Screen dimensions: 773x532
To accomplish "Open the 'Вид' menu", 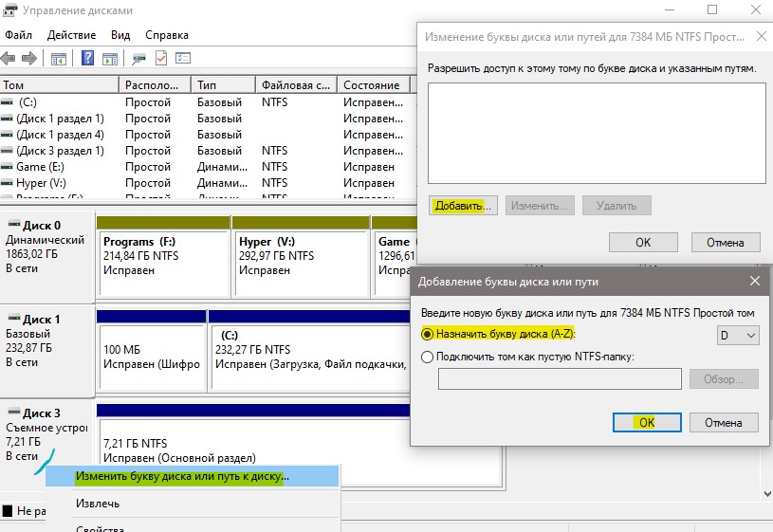I will (x=120, y=34).
